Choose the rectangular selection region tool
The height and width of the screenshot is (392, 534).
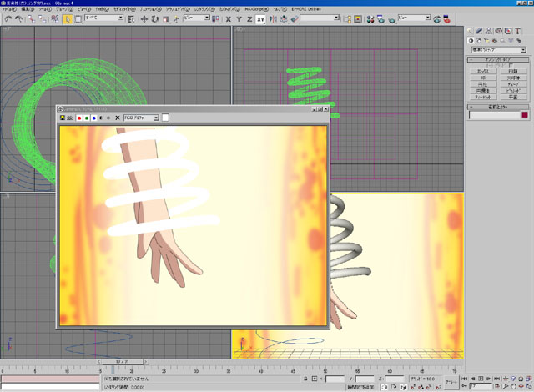(x=78, y=19)
